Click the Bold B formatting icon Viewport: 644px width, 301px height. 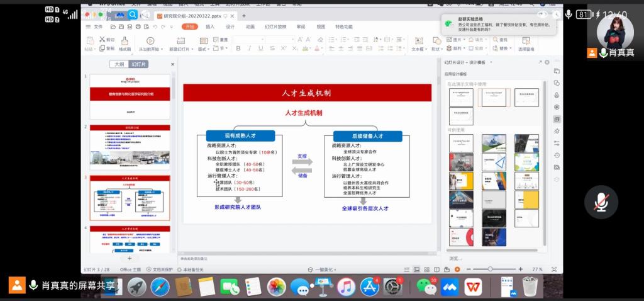pos(238,48)
